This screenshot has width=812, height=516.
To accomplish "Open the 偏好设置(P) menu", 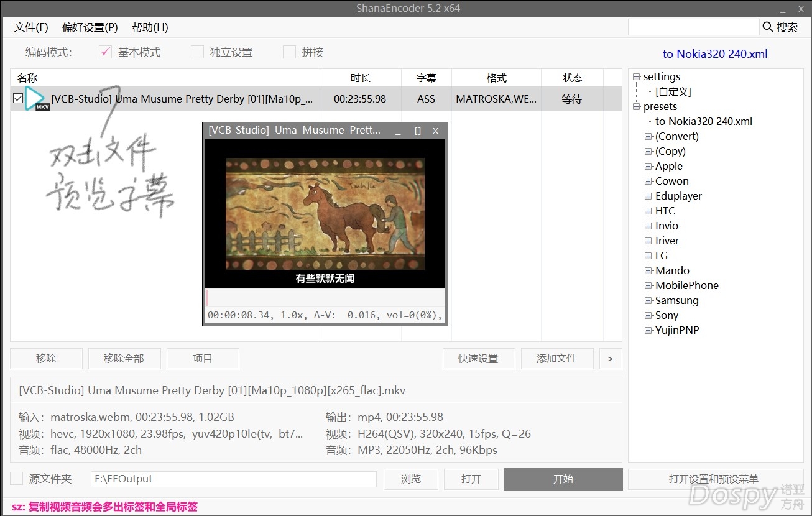I will click(x=90, y=27).
